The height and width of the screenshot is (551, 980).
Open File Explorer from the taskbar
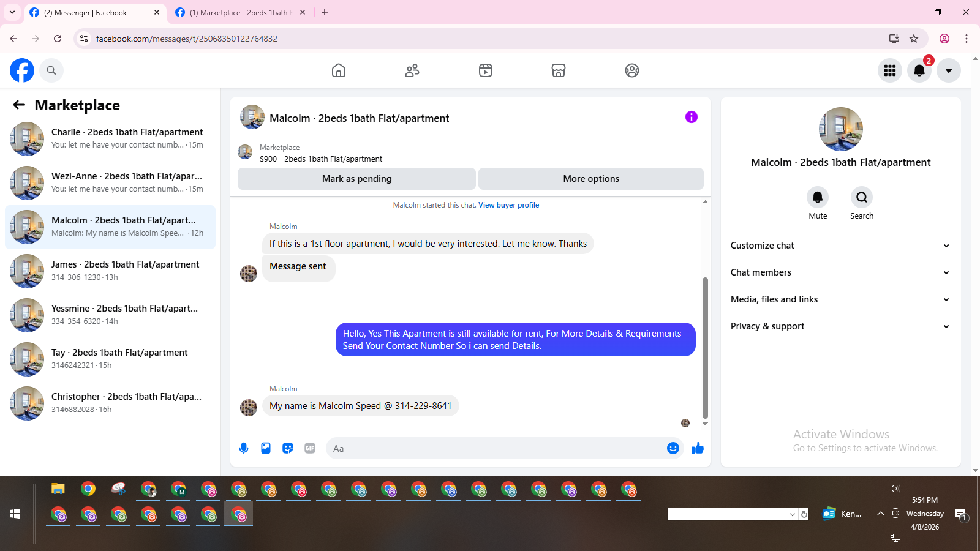[x=58, y=489]
